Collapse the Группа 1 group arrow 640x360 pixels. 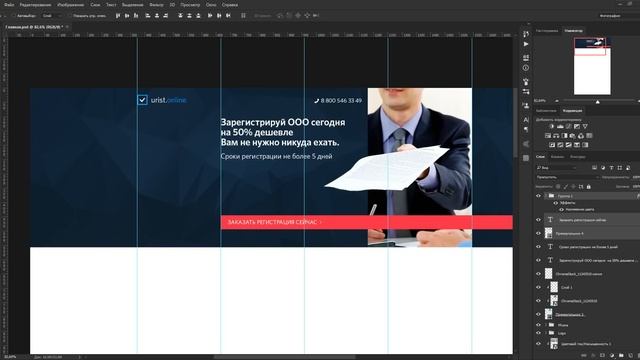(x=546, y=196)
